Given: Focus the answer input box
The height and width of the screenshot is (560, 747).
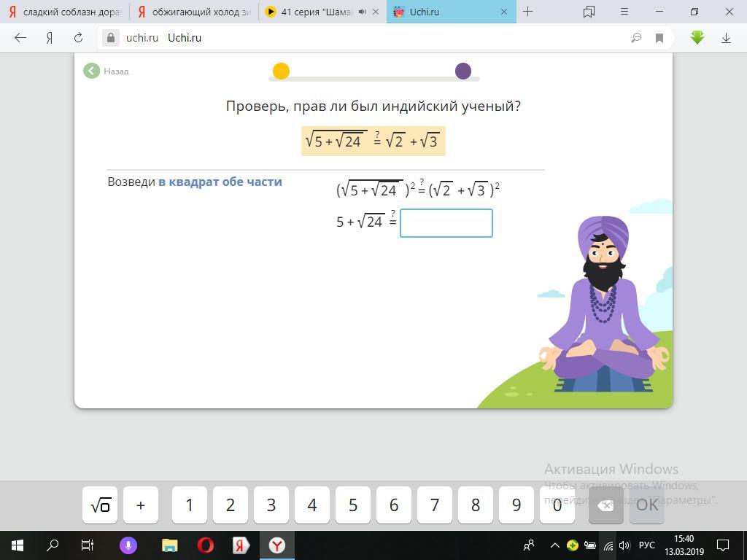Looking at the screenshot, I should coord(446,223).
